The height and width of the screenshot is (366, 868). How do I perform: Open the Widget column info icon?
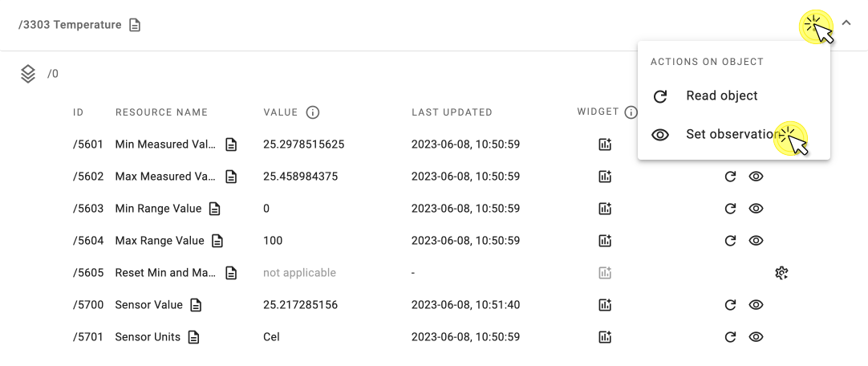(x=631, y=112)
